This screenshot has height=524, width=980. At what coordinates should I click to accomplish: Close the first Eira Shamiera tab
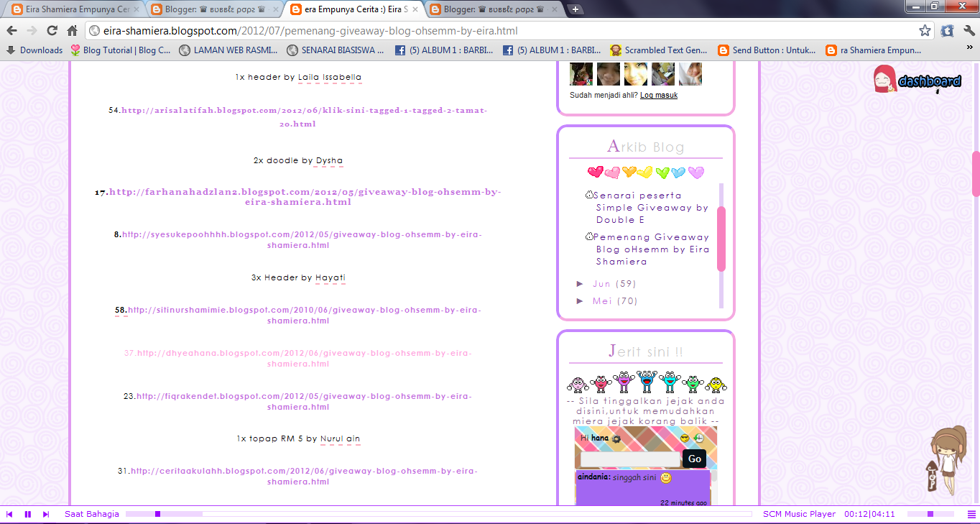[x=136, y=10]
